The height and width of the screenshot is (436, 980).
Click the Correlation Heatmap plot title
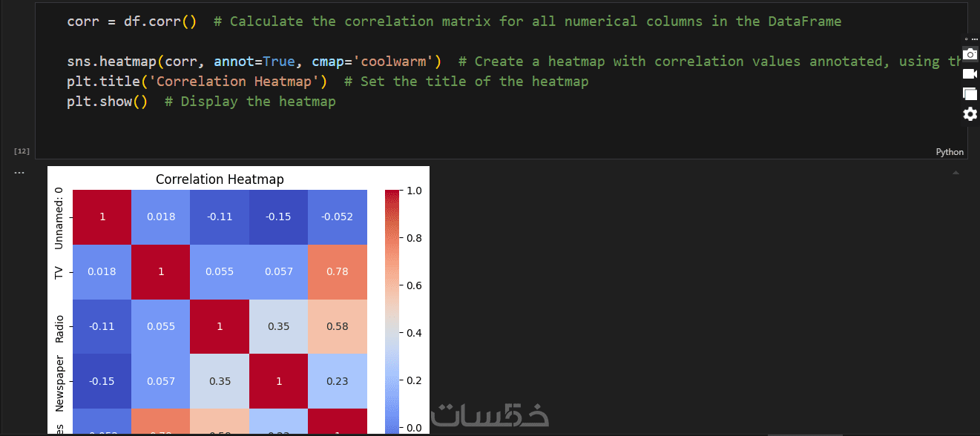coord(220,179)
